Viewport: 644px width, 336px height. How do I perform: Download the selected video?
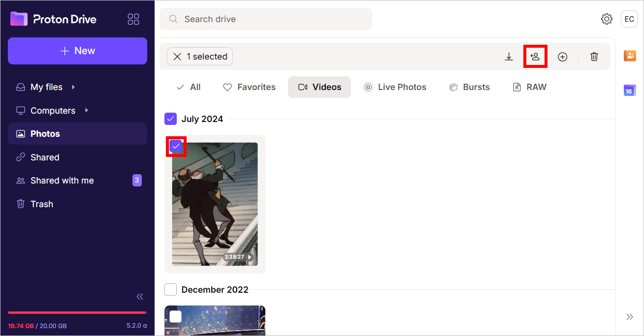coord(509,57)
